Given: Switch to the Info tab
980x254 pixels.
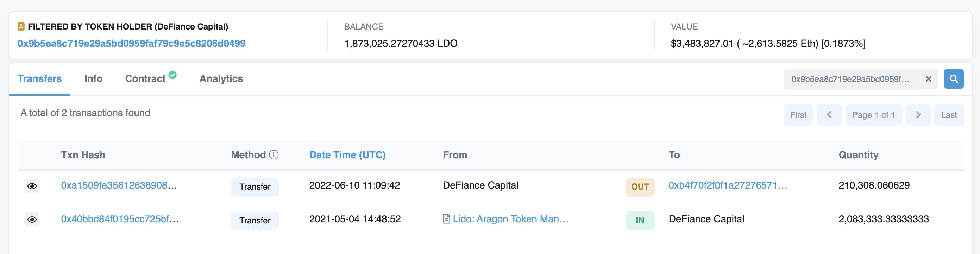Looking at the screenshot, I should (x=93, y=79).
